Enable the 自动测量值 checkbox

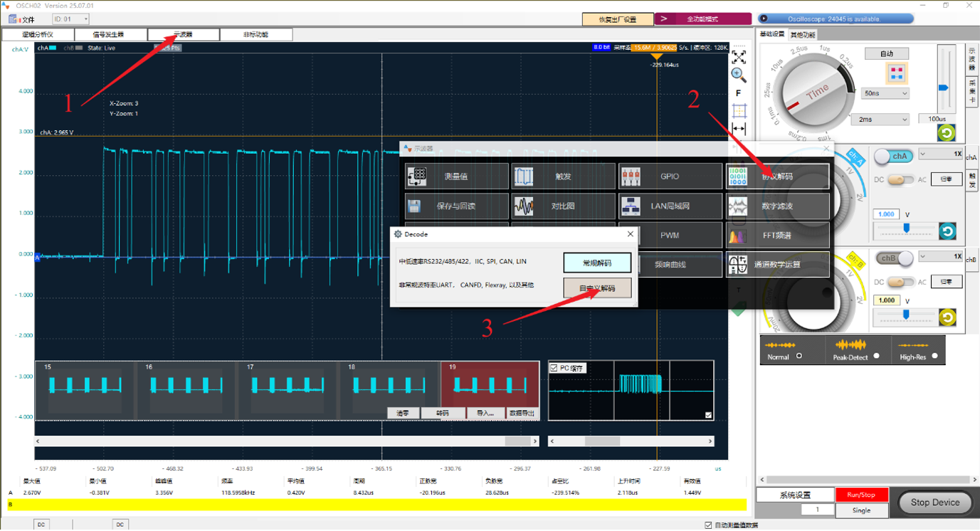click(x=707, y=525)
